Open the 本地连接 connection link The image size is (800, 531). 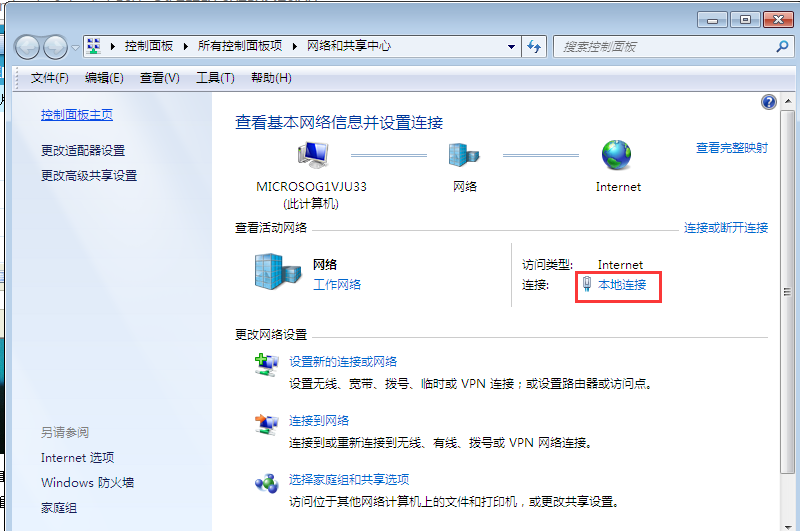(x=622, y=285)
